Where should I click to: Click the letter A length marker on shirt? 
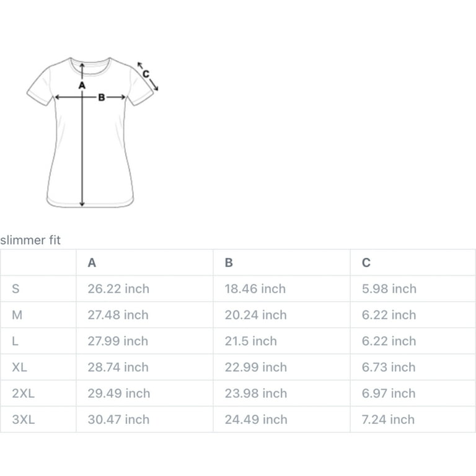(82, 86)
